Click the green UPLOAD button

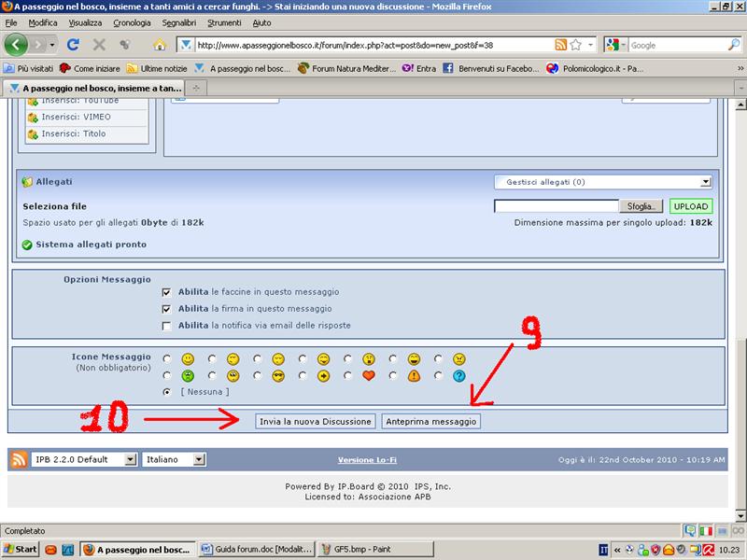pos(691,206)
